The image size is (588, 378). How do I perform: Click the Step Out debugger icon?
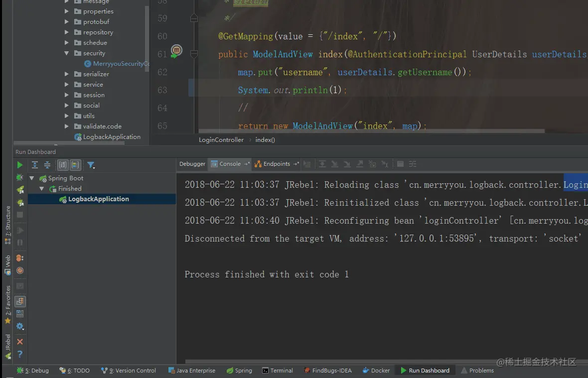point(360,164)
